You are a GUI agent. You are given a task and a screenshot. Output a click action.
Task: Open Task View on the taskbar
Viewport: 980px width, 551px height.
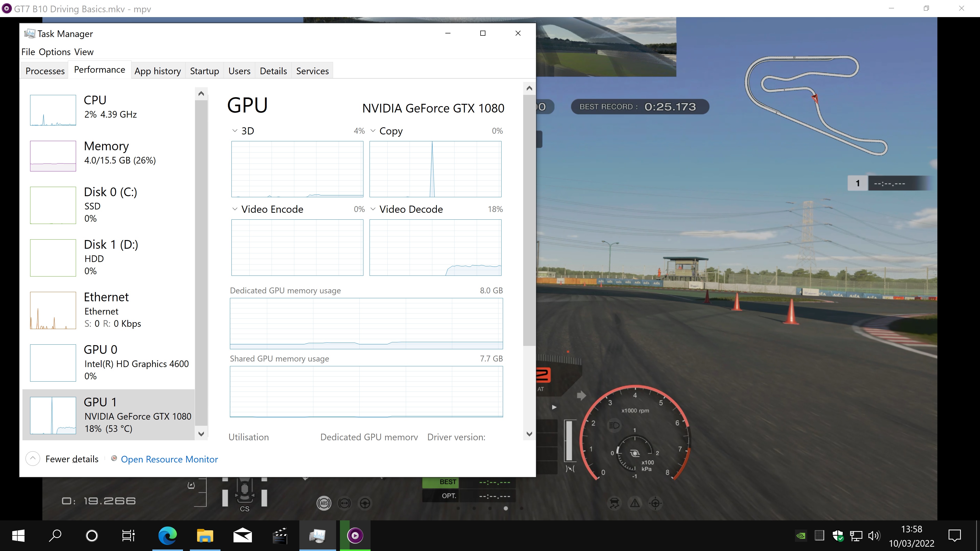[x=128, y=536]
